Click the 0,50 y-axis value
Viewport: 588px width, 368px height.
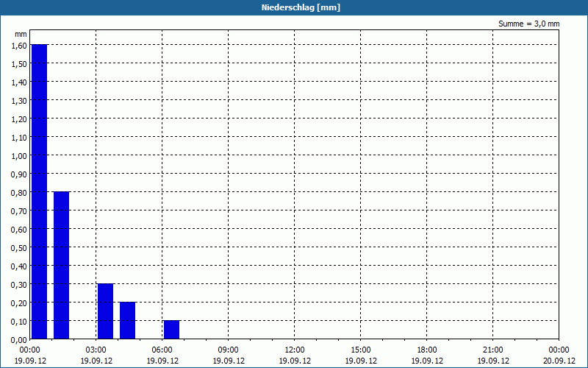pyautogui.click(x=19, y=247)
